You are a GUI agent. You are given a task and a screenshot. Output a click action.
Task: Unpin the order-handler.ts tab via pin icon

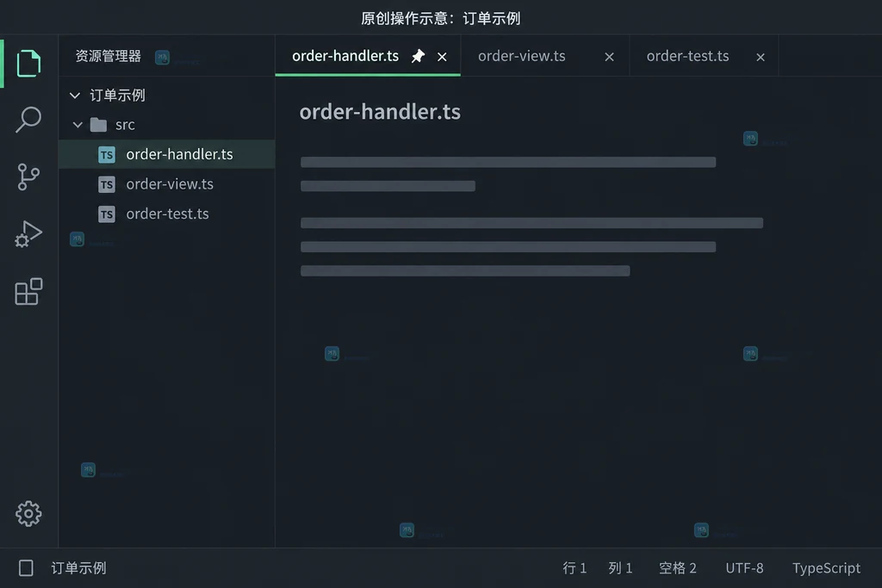418,56
